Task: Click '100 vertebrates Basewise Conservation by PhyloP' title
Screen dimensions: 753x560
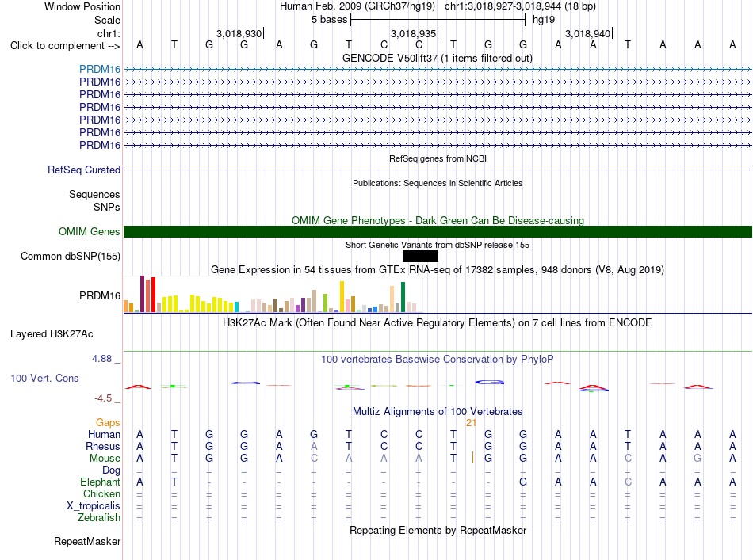Action: click(438, 359)
